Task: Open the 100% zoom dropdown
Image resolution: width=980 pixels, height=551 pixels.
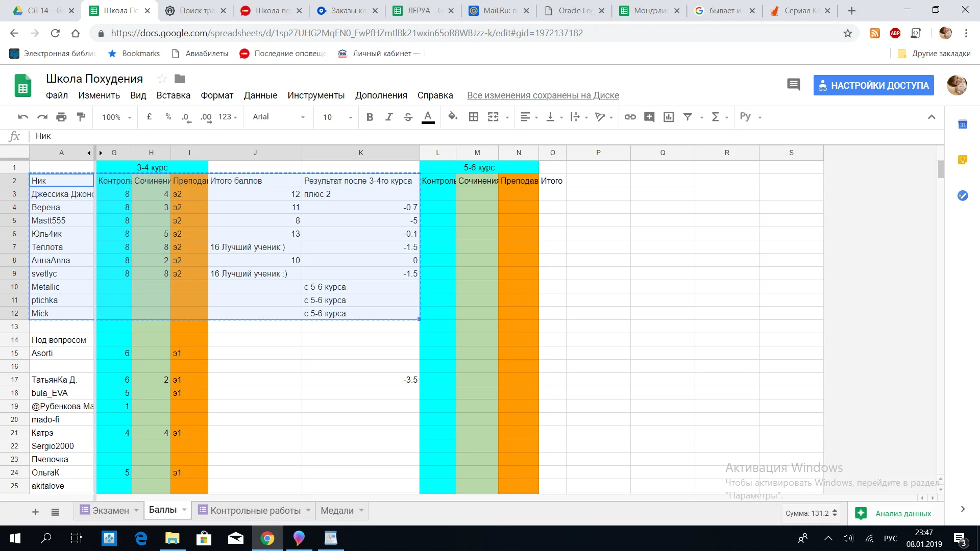Action: point(116,117)
